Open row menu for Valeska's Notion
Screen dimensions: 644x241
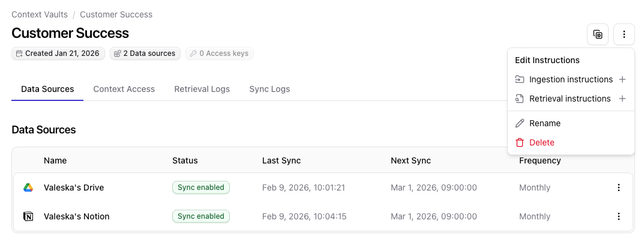(x=619, y=216)
